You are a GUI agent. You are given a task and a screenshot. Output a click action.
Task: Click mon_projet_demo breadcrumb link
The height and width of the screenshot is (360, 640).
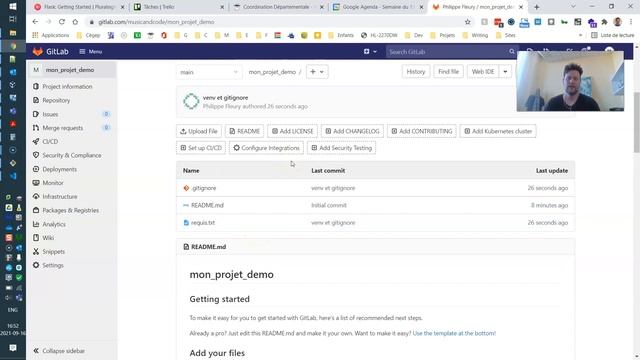click(x=272, y=72)
